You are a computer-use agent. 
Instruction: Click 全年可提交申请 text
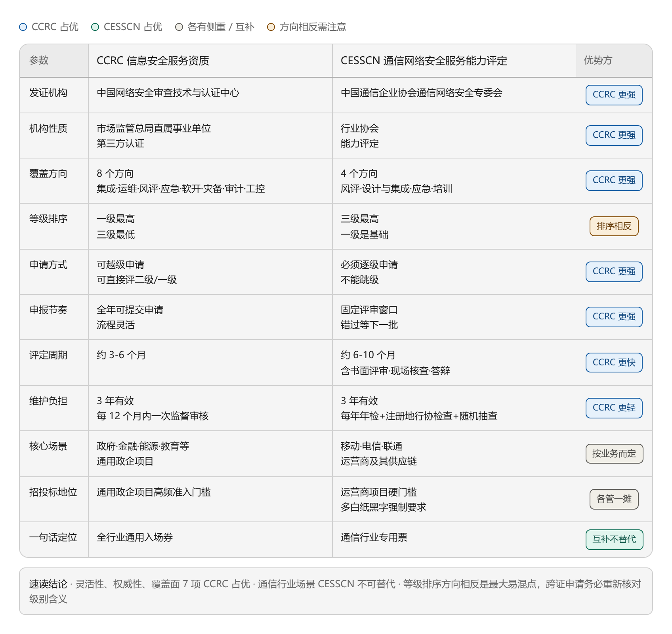point(130,310)
